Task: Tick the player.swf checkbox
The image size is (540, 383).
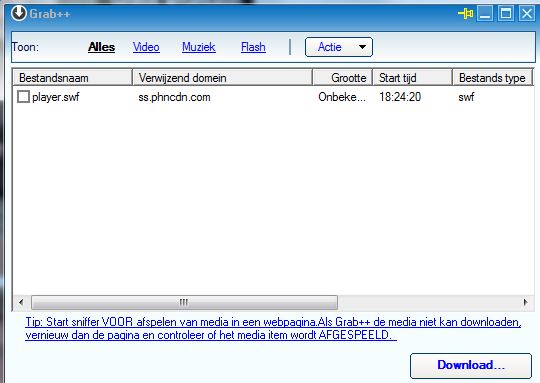Action: [x=23, y=96]
